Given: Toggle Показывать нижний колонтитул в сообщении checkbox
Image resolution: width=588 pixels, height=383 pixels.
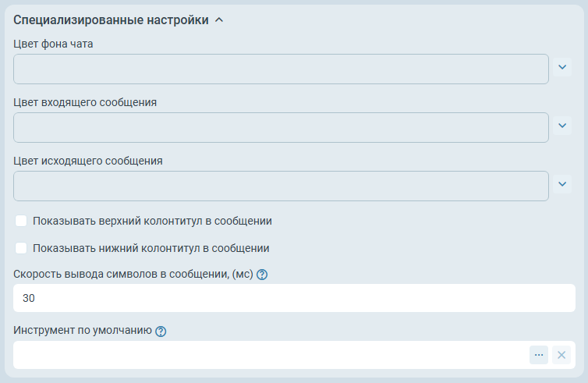Looking at the screenshot, I should 21,248.
